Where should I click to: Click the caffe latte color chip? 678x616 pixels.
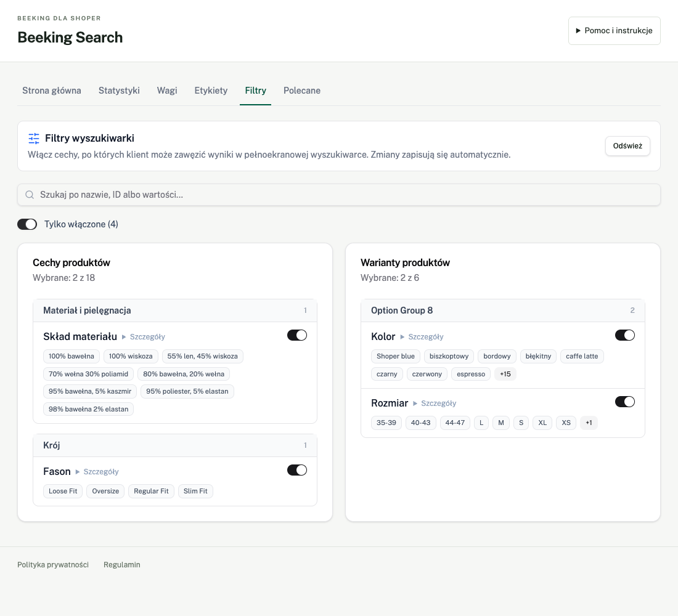click(x=582, y=356)
